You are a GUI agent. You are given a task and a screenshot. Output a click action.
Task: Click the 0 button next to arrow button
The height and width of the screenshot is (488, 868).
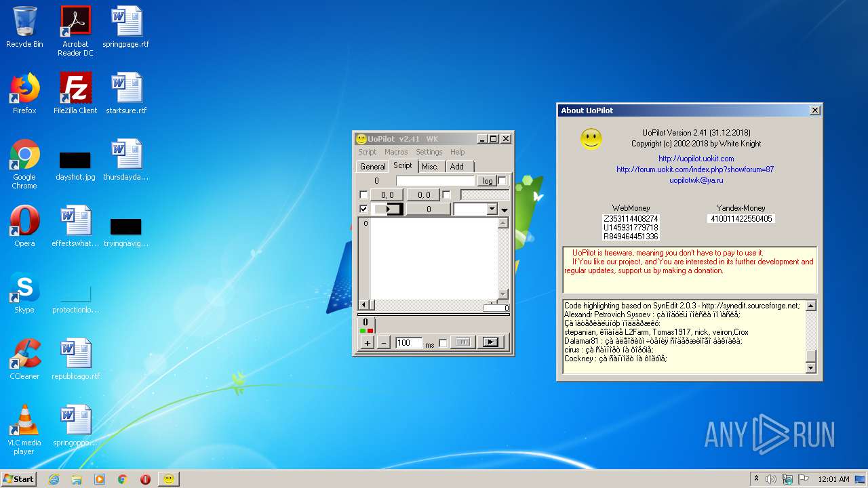[429, 209]
